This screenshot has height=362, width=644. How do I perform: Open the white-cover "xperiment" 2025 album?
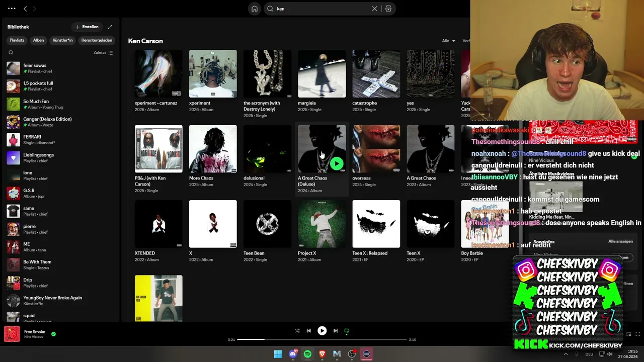[x=213, y=73]
